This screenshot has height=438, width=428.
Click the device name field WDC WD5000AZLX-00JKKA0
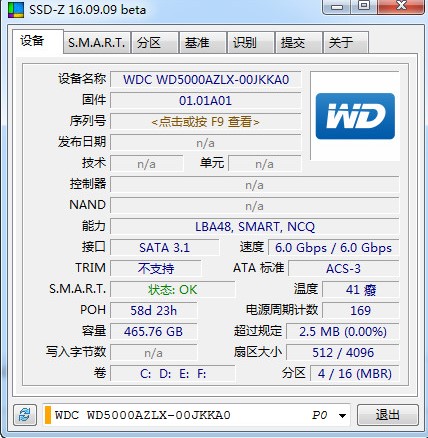pos(206,80)
